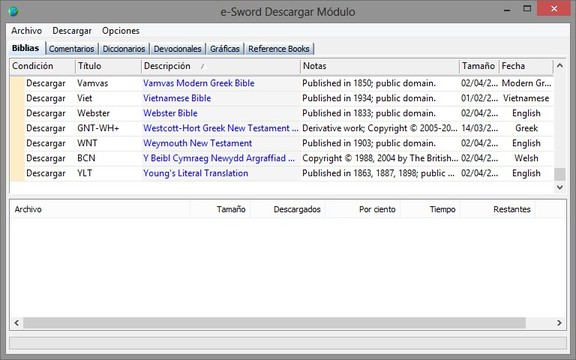576x360 pixels.
Task: Select Westcott-Hort Greek New Testament link
Action: pos(220,129)
